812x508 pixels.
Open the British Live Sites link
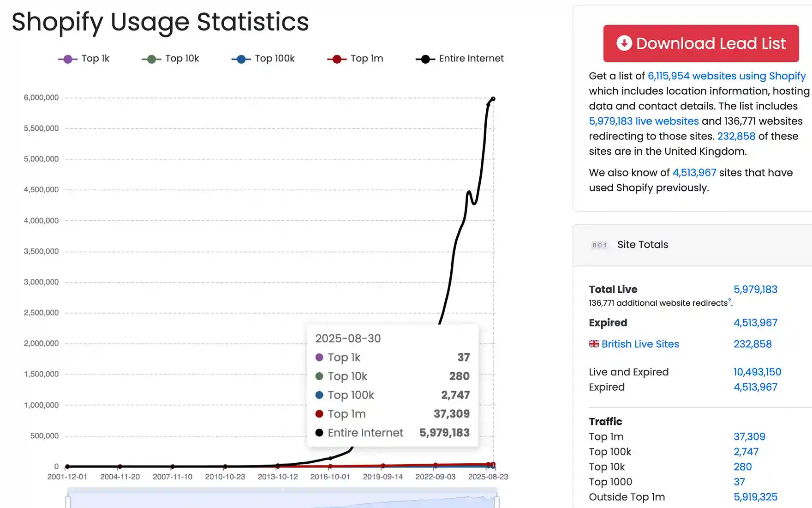640,344
